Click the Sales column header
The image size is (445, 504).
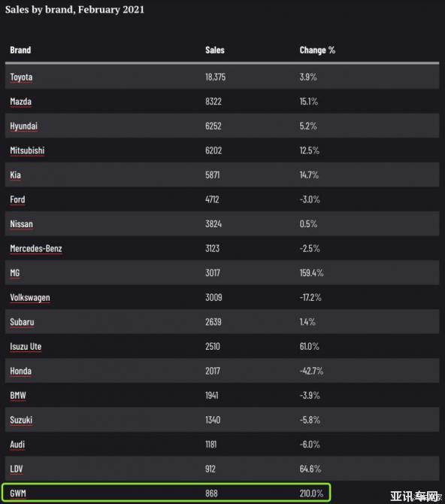tap(215, 50)
